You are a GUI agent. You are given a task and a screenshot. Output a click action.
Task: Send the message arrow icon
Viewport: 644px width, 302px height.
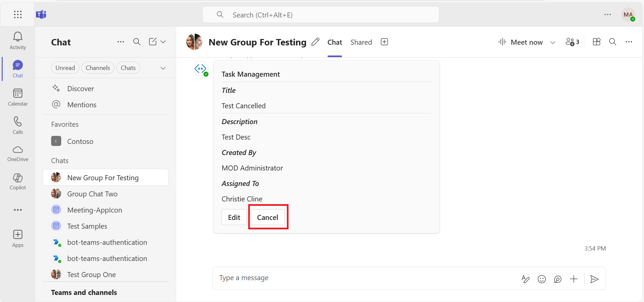point(594,279)
